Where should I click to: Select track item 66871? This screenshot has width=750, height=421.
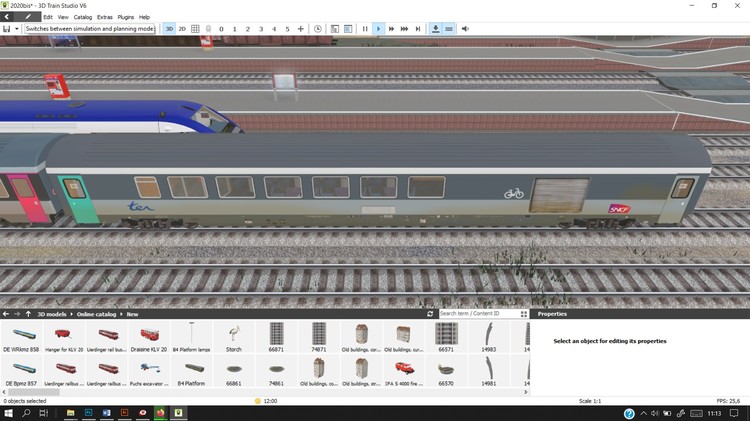276,337
